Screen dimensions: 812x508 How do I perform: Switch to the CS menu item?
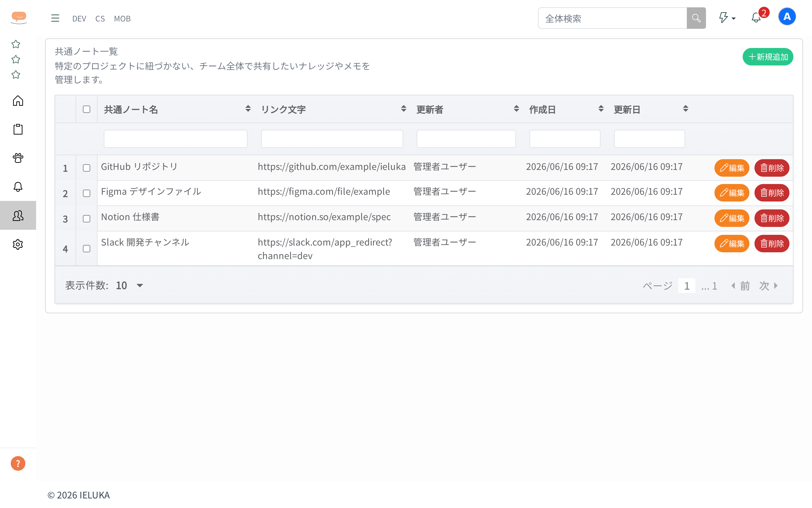(100, 18)
